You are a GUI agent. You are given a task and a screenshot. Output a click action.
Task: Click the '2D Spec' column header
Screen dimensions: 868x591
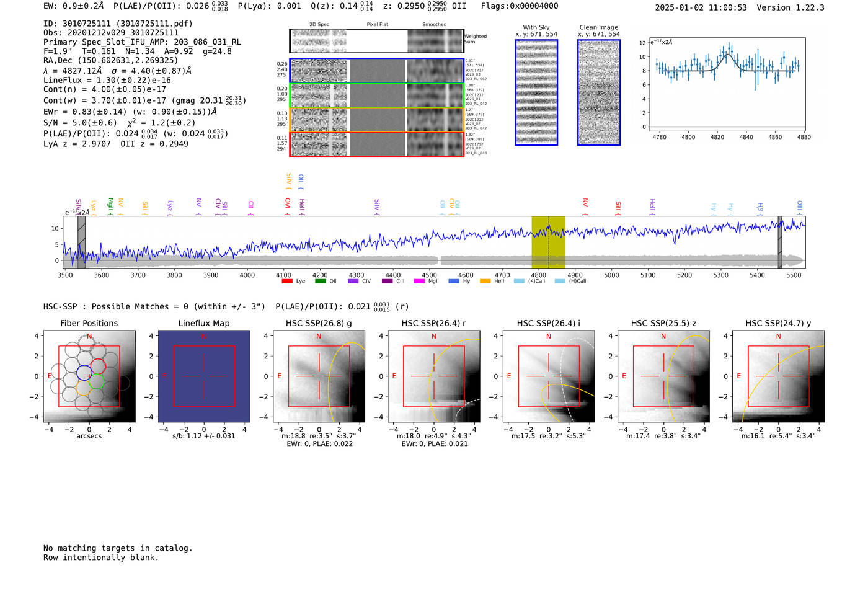tap(319, 25)
